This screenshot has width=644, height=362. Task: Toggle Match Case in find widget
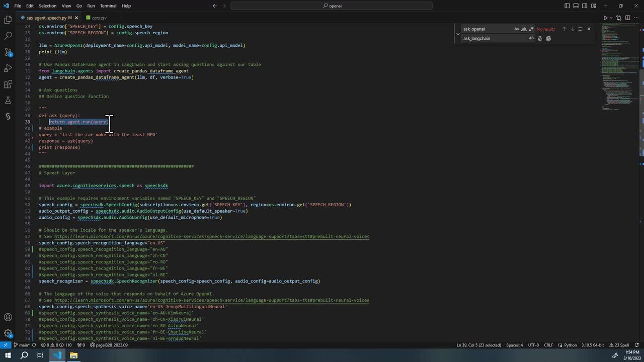pyautogui.click(x=516, y=29)
